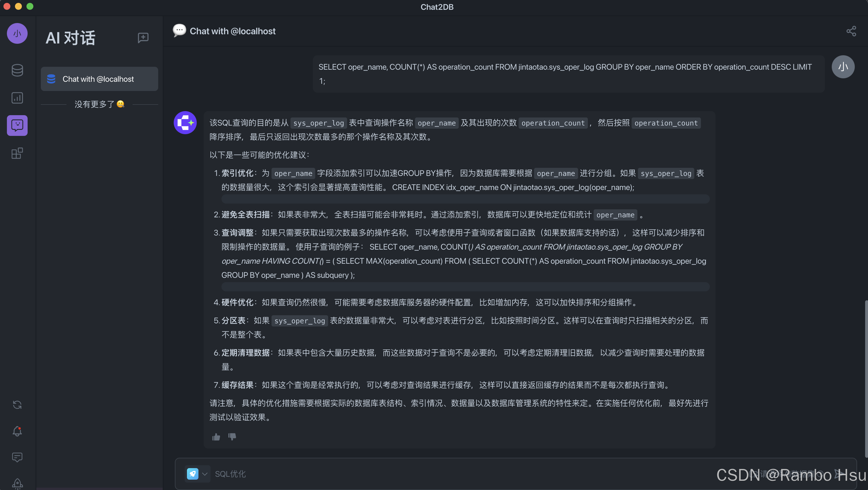Maximize the window with green button
Screen dimensions: 868x490
(x=30, y=6)
